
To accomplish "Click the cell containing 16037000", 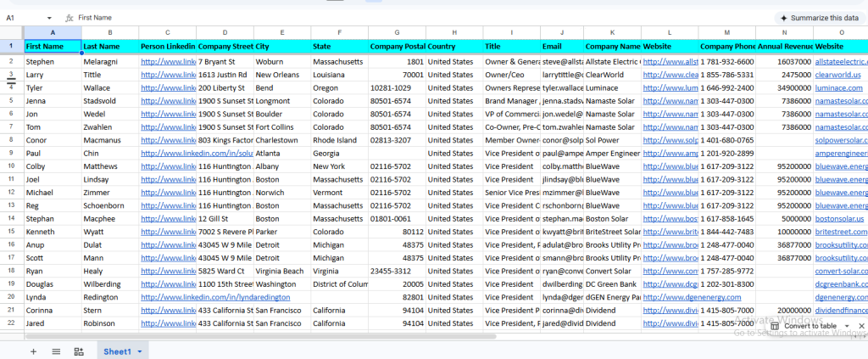I will [784, 61].
